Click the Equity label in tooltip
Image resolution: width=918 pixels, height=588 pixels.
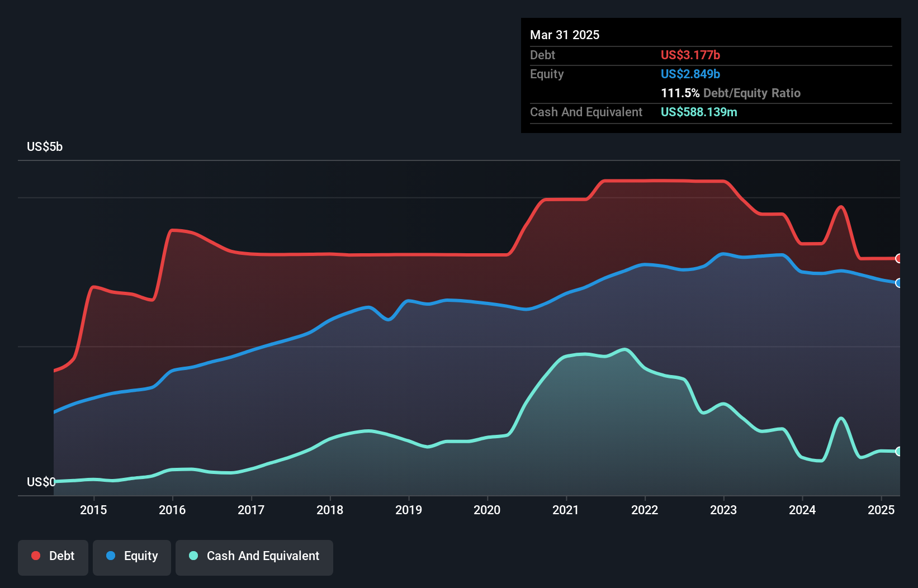(x=547, y=74)
